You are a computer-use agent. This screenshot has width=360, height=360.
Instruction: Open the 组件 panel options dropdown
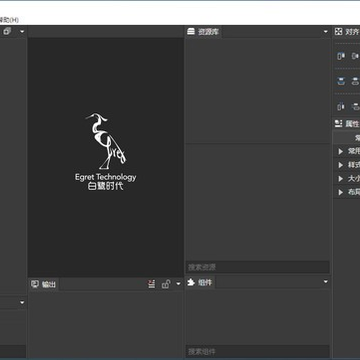click(326, 282)
